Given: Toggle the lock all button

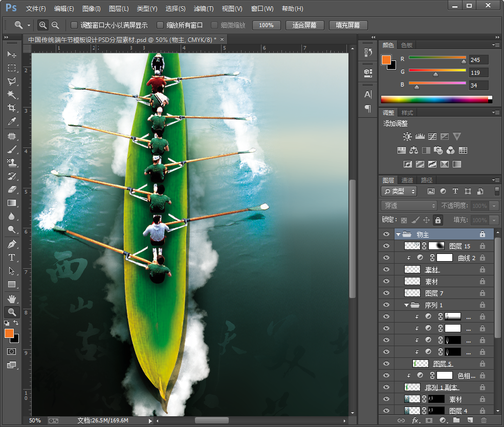Looking at the screenshot, I should 438,220.
